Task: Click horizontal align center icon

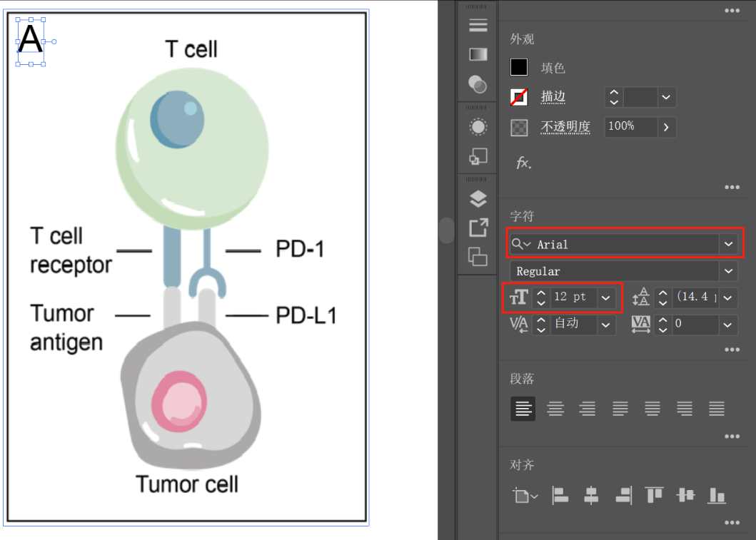Action: point(591,495)
